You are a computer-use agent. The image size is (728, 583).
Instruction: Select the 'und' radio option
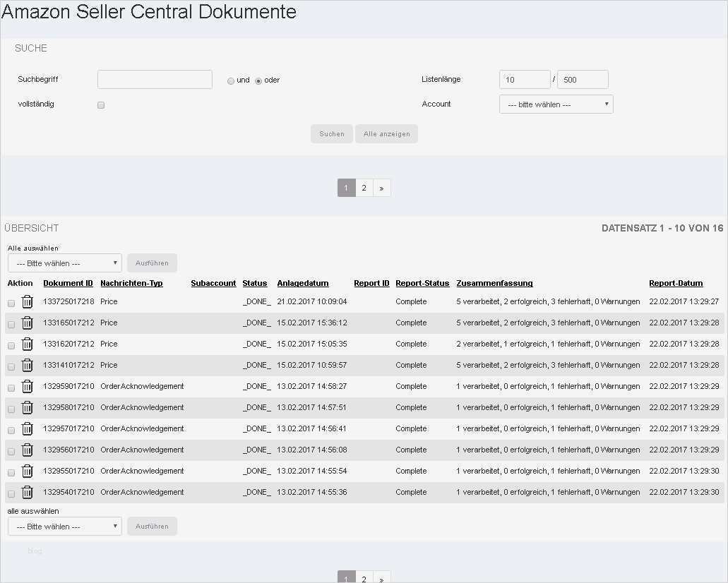231,81
